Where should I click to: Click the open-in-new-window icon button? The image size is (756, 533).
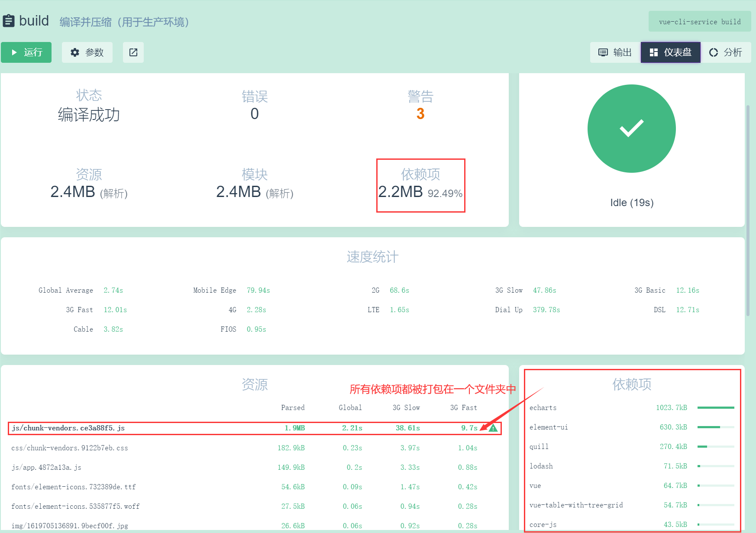(x=133, y=52)
